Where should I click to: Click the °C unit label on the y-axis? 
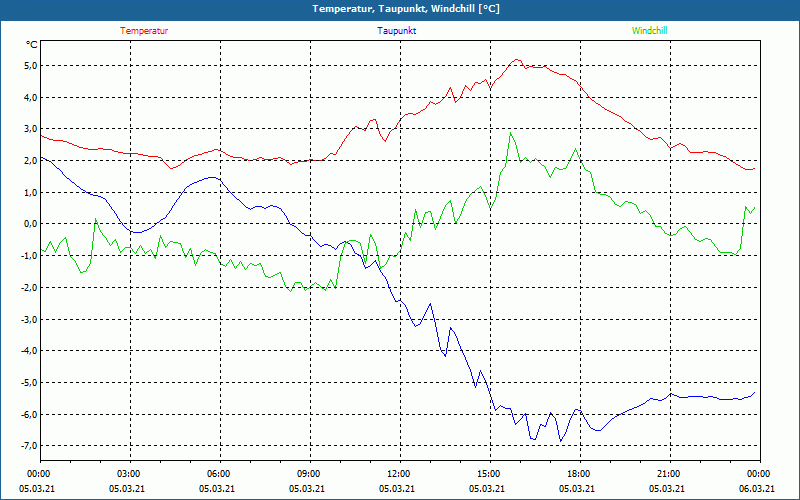pyautogui.click(x=32, y=45)
